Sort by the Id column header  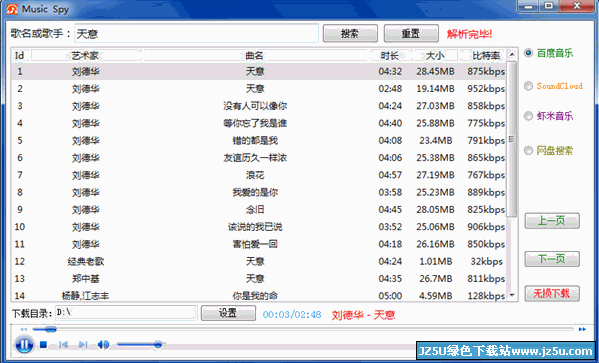tap(20, 55)
